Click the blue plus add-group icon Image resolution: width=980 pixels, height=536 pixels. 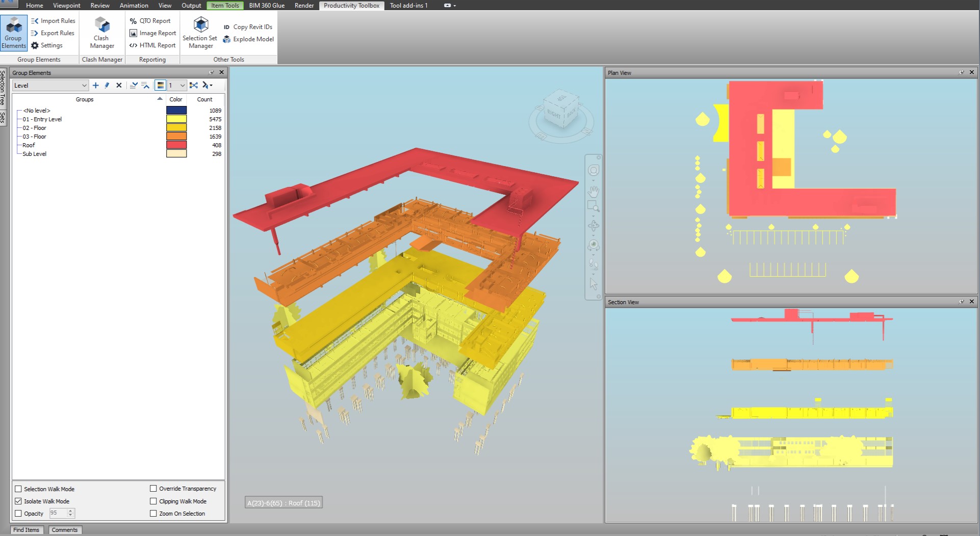click(x=95, y=86)
